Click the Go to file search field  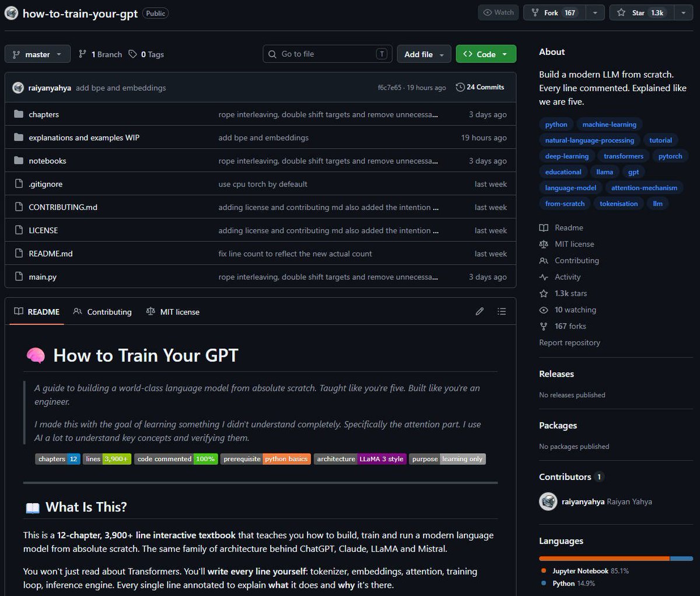click(327, 54)
